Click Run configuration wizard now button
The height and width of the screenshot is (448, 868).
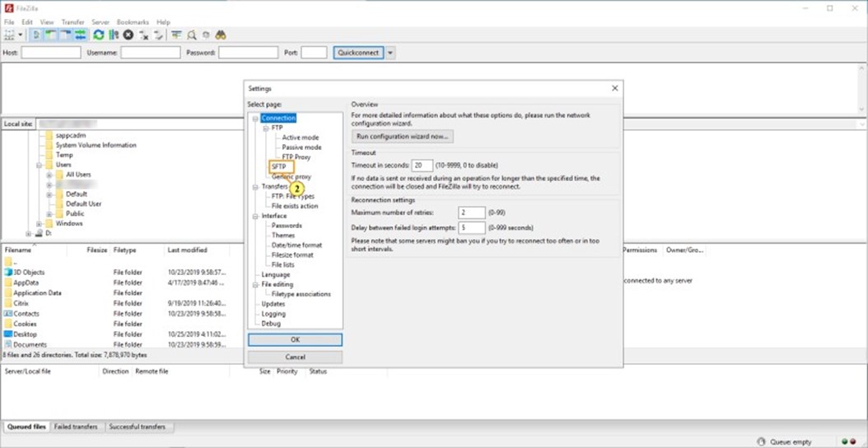402,136
